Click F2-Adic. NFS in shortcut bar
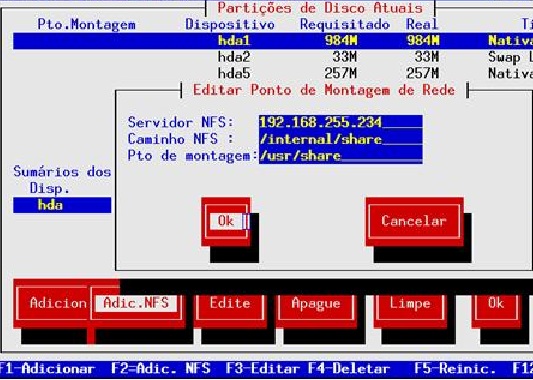533x380 pixels. click(x=161, y=369)
